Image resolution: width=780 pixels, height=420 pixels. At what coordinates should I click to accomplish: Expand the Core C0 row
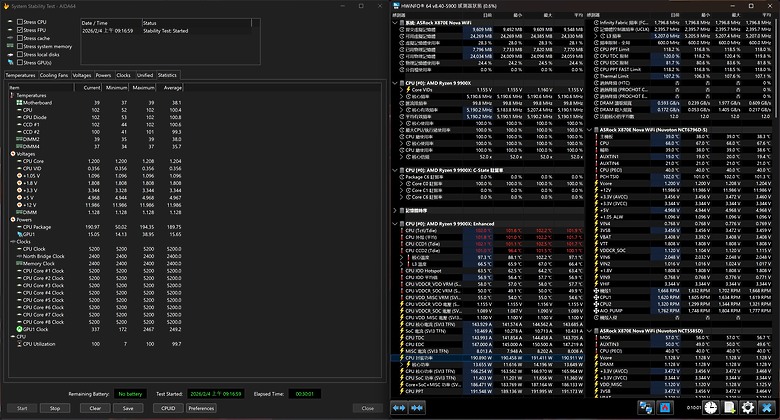(x=401, y=184)
